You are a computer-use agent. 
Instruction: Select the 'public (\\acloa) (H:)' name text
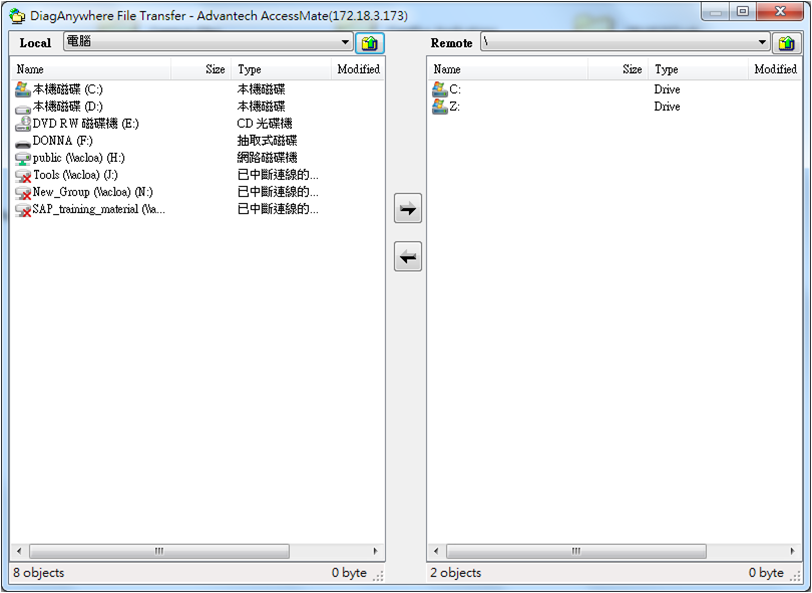coord(79,158)
